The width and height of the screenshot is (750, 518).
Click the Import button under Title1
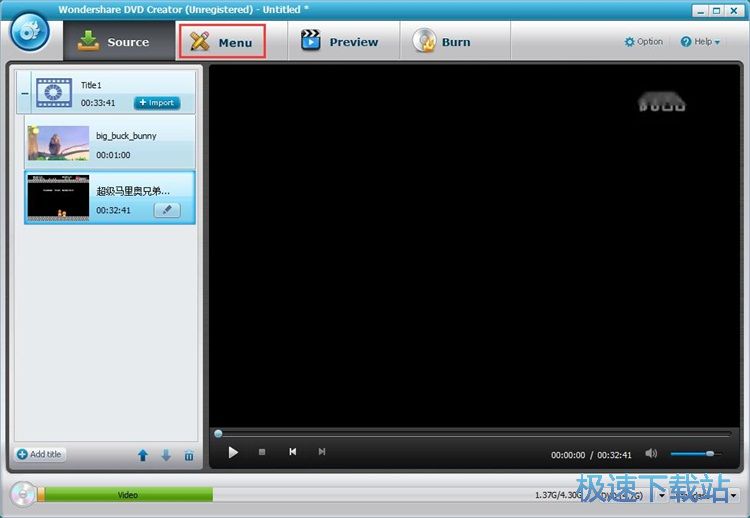pyautogui.click(x=156, y=103)
